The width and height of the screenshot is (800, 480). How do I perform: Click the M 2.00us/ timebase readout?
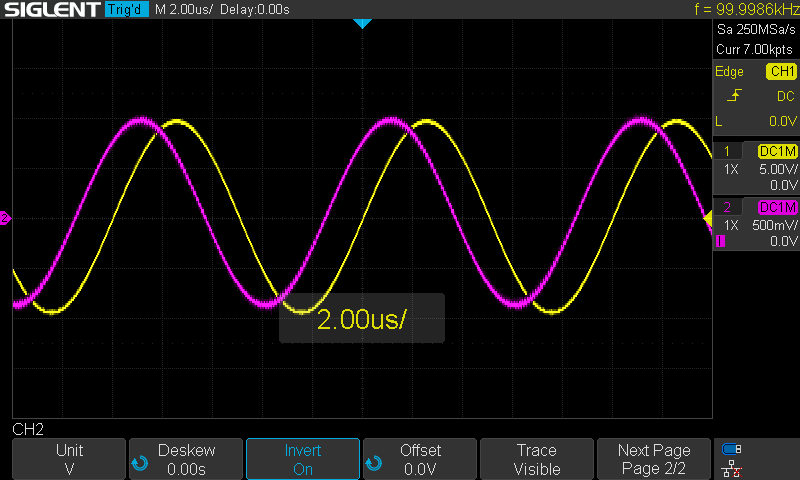point(184,9)
